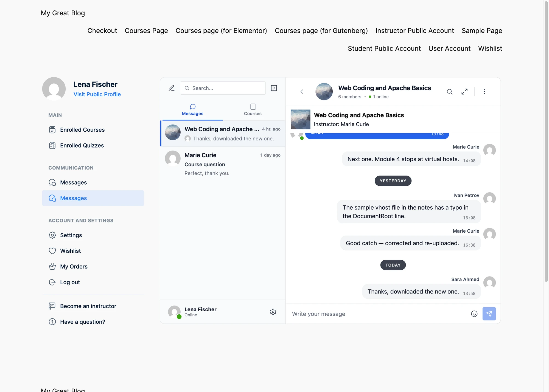Select Web Coding and Apache conversation
The width and height of the screenshot is (549, 392).
coord(223,133)
